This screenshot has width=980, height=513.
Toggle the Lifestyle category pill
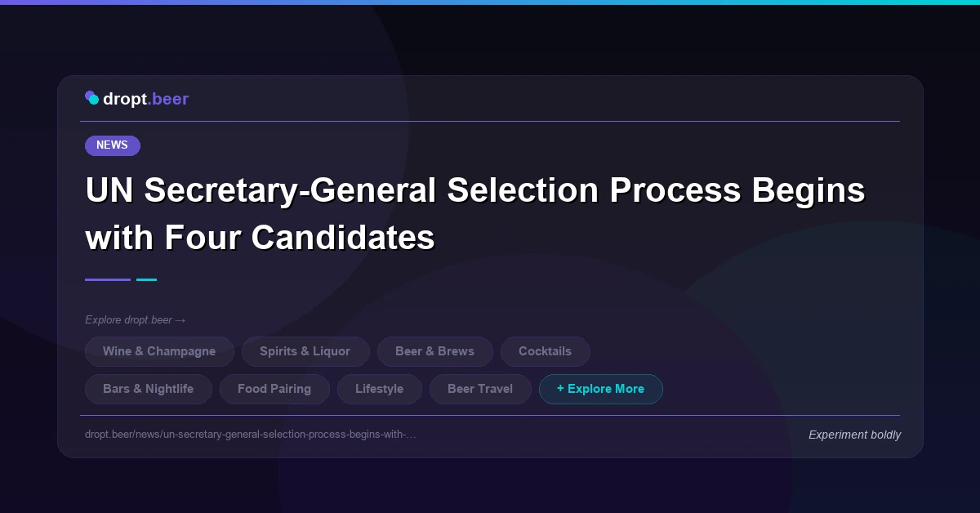[379, 389]
